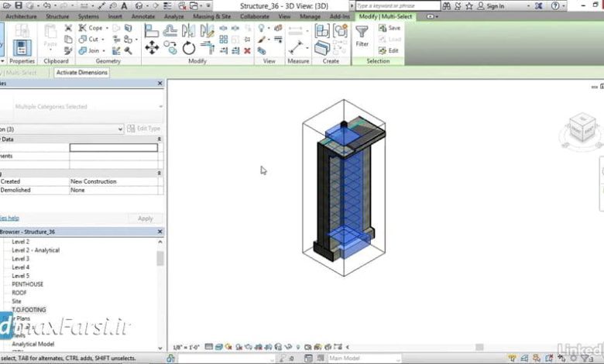Click the Match Type Properties icon
604x364 pixels.
coord(68,50)
